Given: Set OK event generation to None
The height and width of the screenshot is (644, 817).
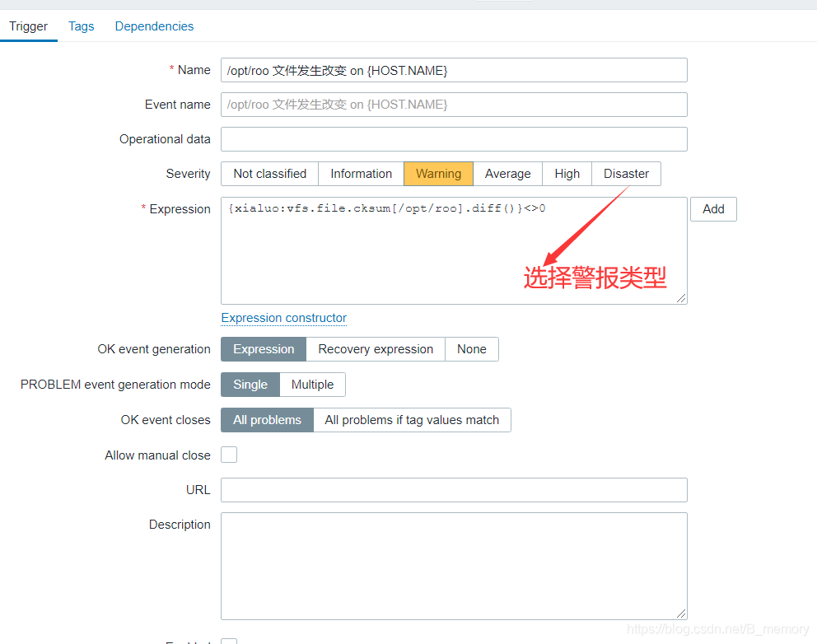Looking at the screenshot, I should 472,349.
